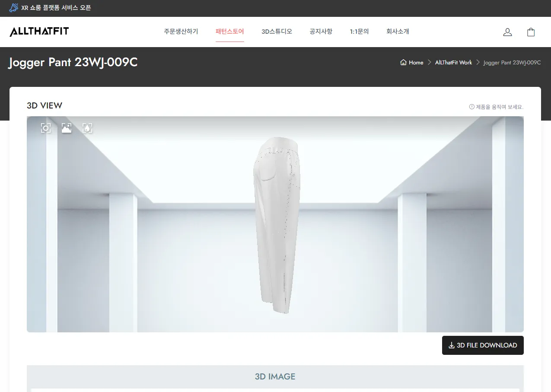Open the shopping bag cart icon
The image size is (551, 392).
tap(531, 32)
